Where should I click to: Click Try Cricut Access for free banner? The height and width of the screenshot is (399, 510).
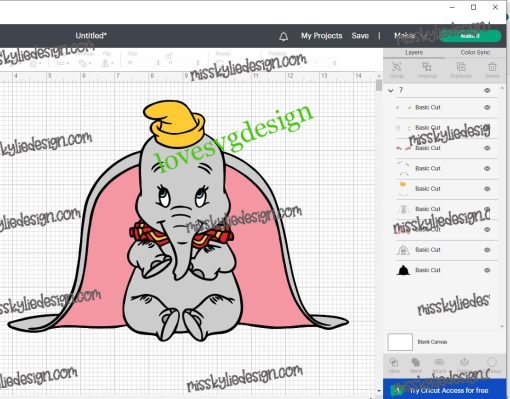pyautogui.click(x=444, y=389)
